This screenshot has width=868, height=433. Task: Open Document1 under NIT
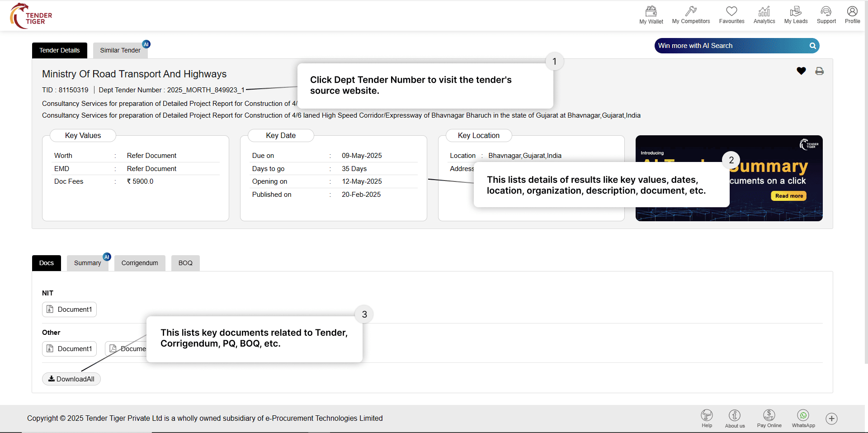(70, 309)
